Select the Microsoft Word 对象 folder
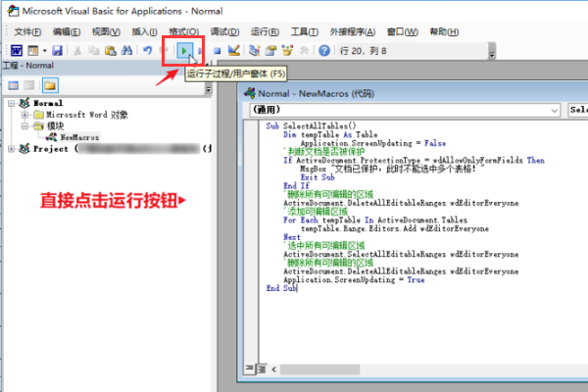This screenshot has height=392, width=588. 87,115
